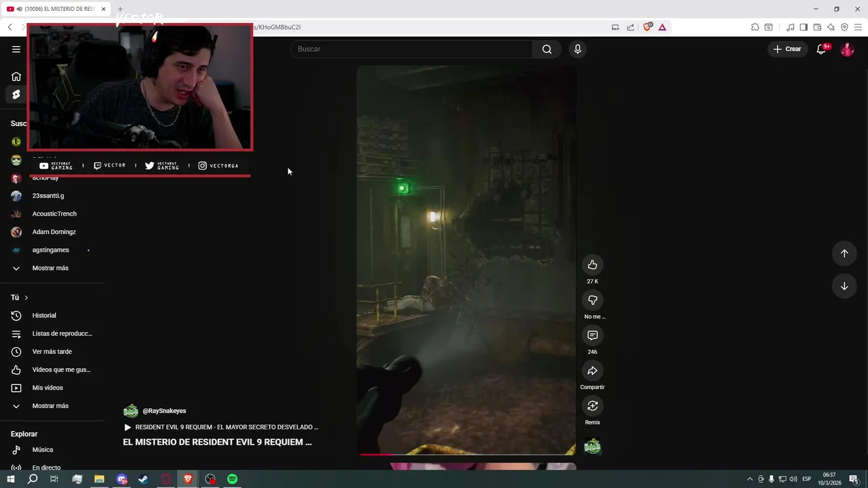Open the Leo AI sparkle icon

tap(831, 27)
